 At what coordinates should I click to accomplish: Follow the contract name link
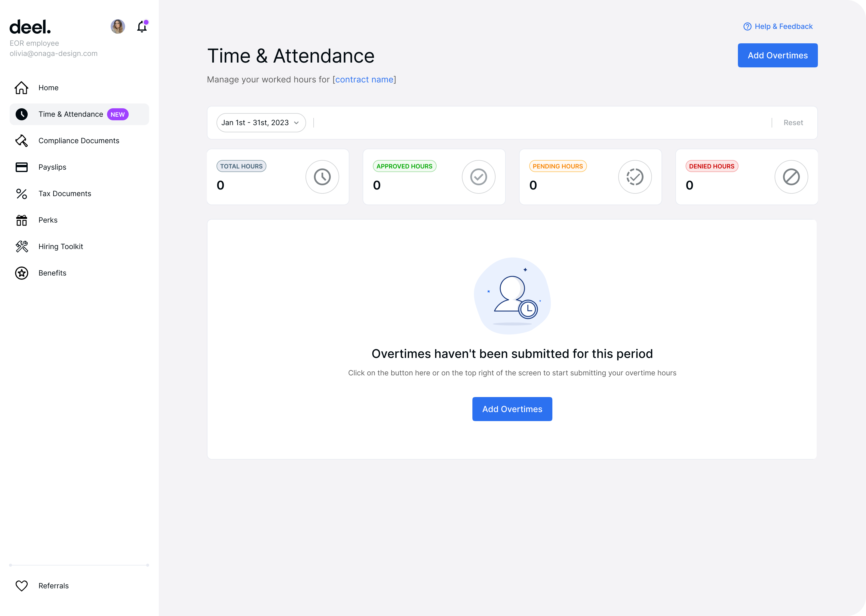(364, 80)
